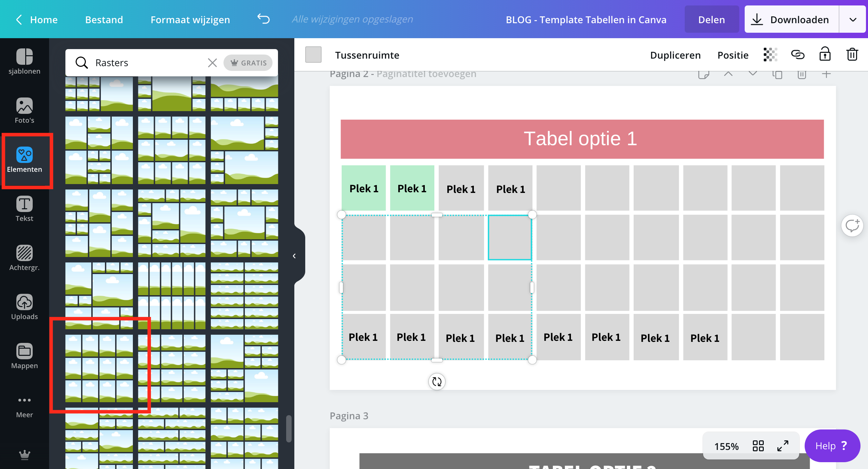Click the transparency checkerboard icon
This screenshot has height=469, width=868.
(x=770, y=55)
